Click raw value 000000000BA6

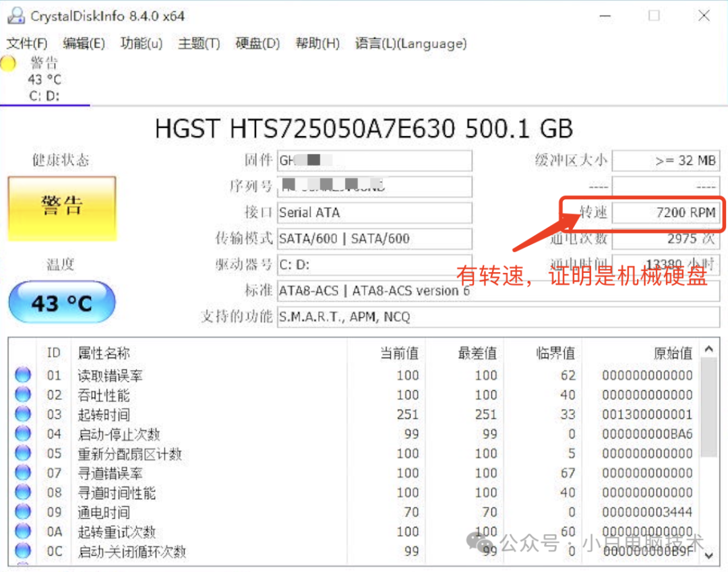647,434
